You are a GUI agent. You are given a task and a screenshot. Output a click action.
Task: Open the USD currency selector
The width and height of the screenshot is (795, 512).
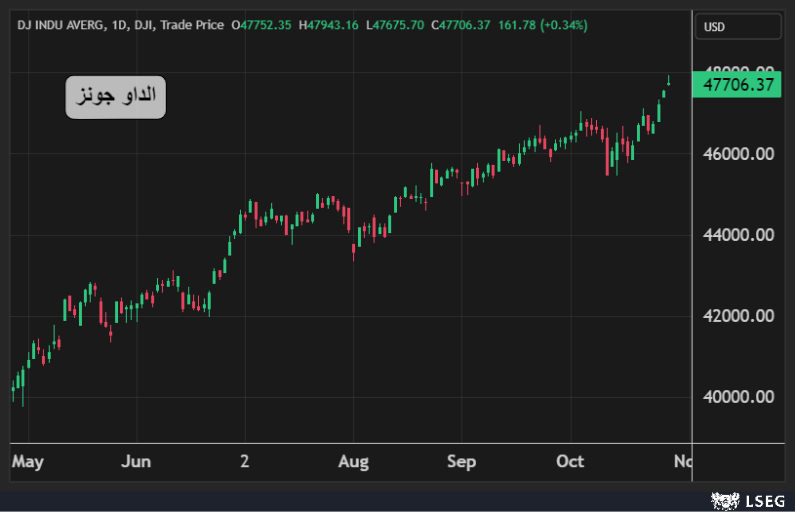738,27
